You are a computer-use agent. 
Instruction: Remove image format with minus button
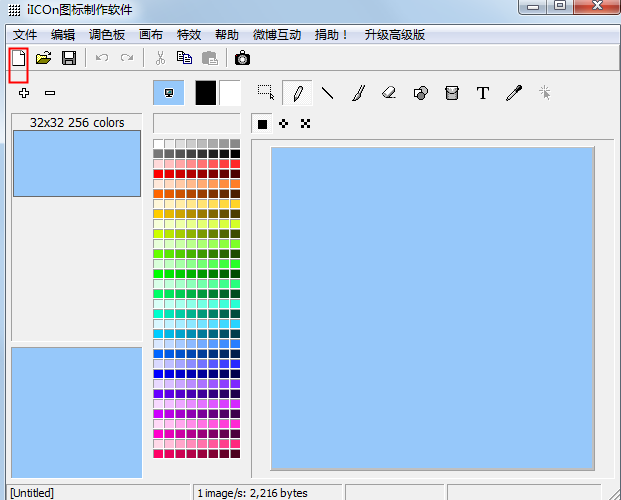coord(50,93)
